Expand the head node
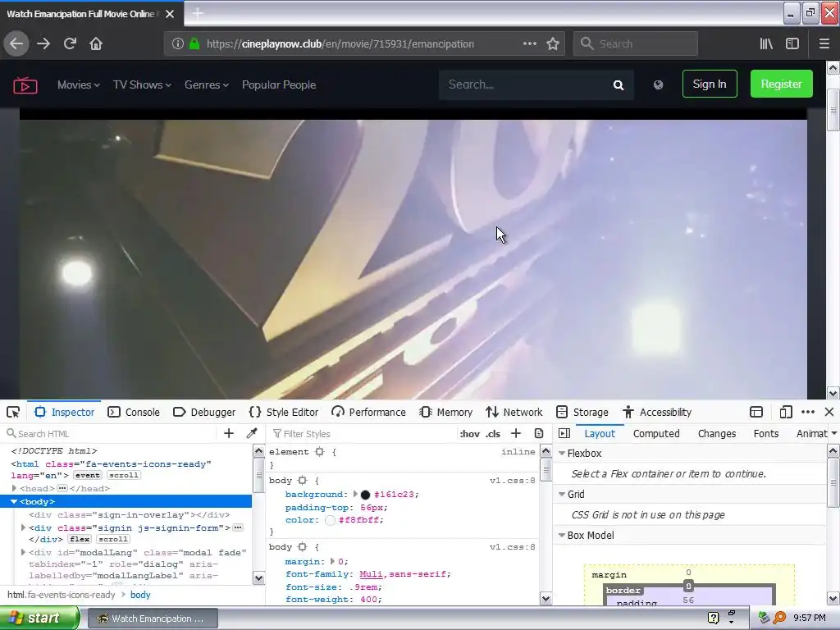The image size is (840, 630). [15, 488]
